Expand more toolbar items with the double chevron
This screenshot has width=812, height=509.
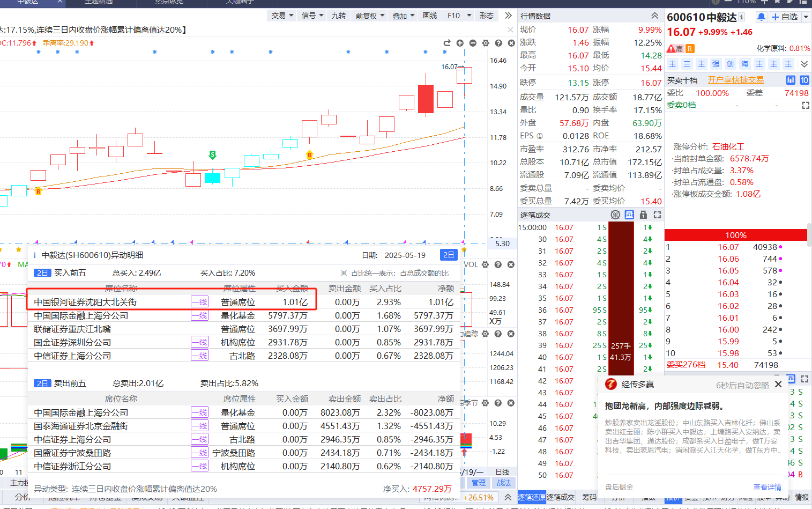tap(508, 16)
